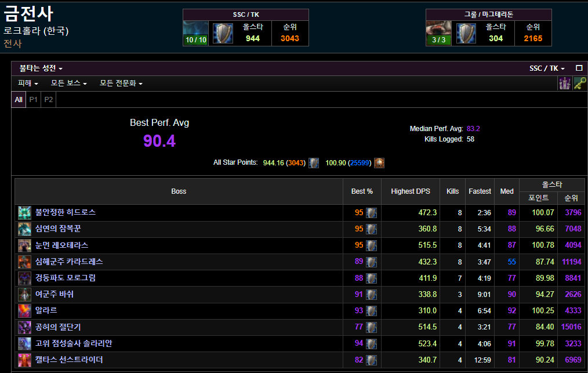Click the Best % column header

tap(362, 191)
